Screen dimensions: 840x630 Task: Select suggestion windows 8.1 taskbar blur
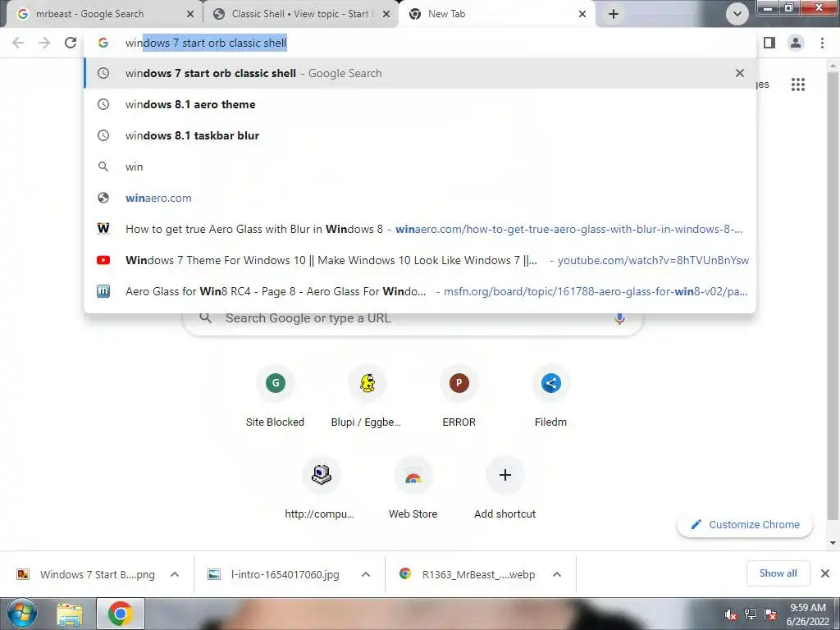click(x=420, y=135)
